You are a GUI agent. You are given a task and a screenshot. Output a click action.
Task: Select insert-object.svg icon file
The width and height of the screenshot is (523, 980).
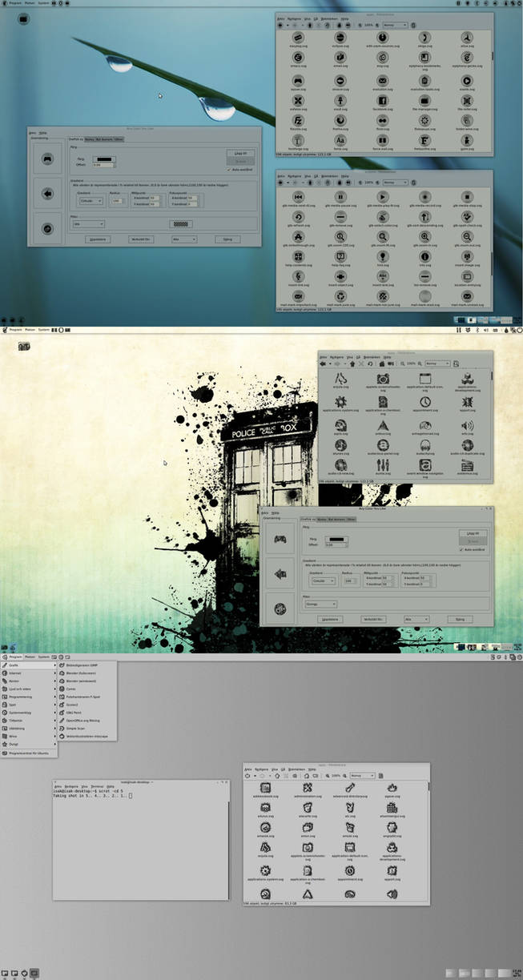coord(340,276)
